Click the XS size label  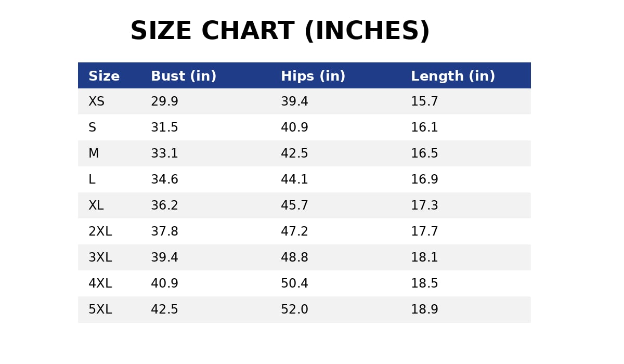(96, 102)
